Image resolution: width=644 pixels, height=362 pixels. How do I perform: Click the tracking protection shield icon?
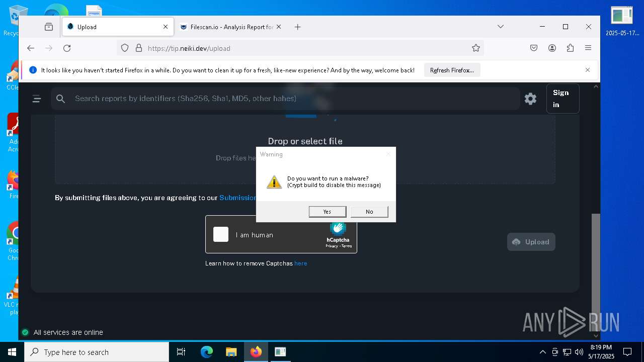[x=125, y=48]
